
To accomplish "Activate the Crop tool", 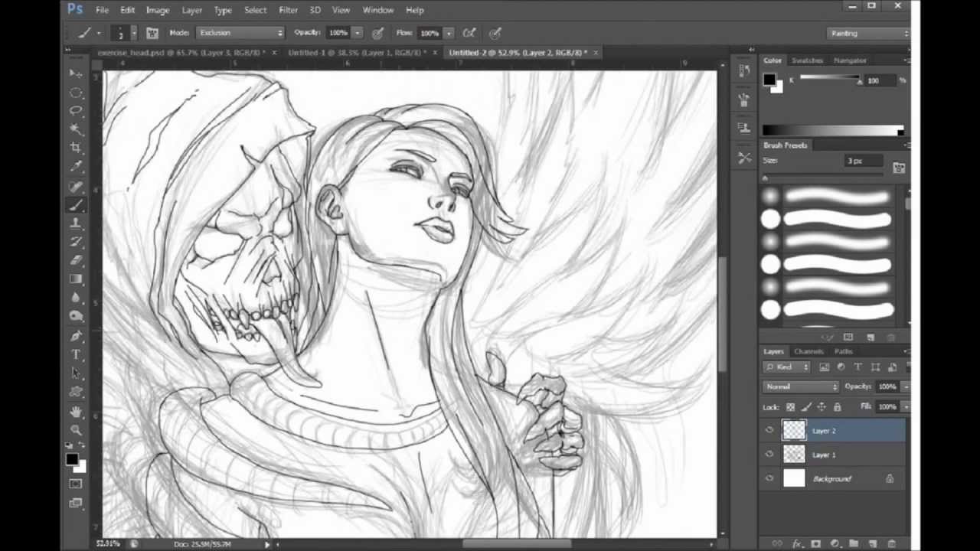I will [75, 148].
